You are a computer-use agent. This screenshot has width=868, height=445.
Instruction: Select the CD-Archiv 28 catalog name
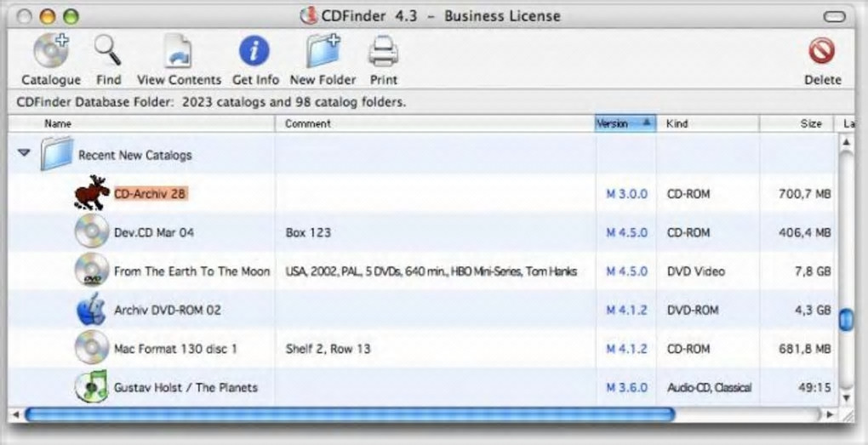[x=151, y=194]
